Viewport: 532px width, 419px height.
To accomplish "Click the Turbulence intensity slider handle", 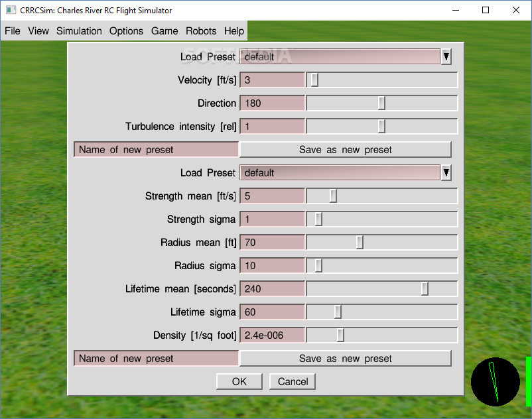I will click(x=381, y=127).
